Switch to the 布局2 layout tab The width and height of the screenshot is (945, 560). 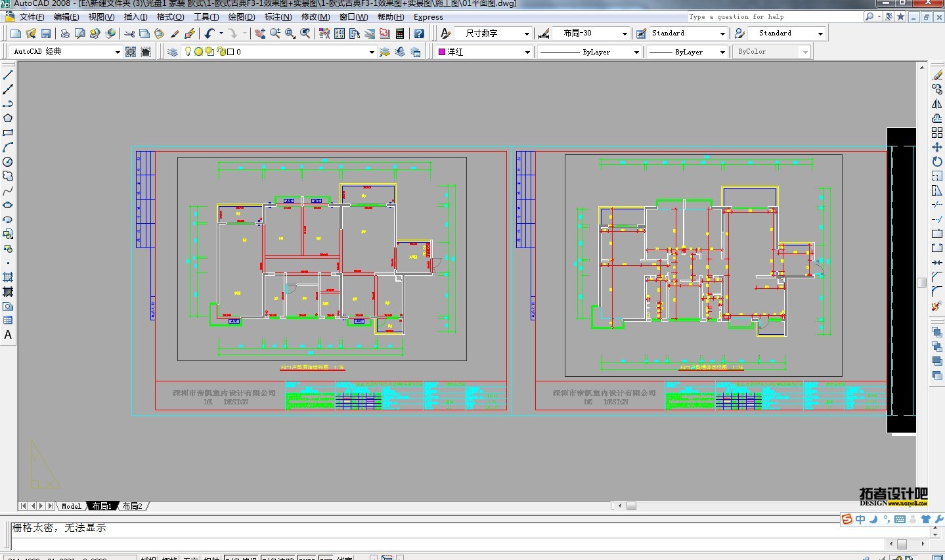pyautogui.click(x=132, y=506)
